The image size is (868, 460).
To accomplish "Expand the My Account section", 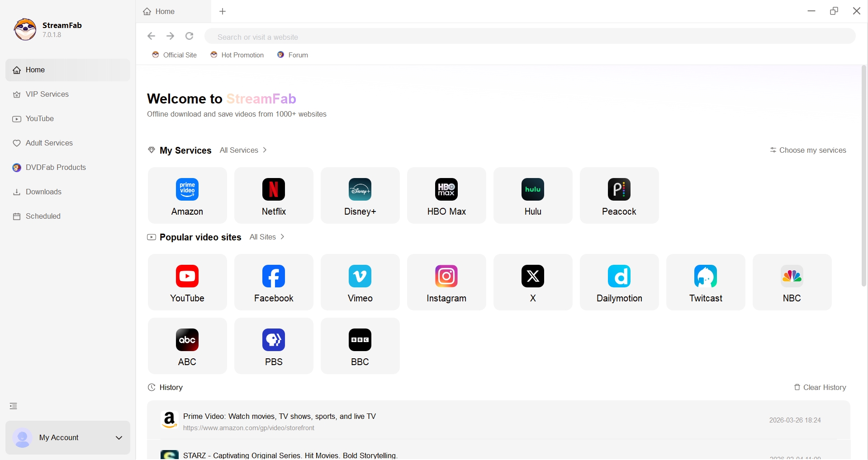I will (68, 437).
